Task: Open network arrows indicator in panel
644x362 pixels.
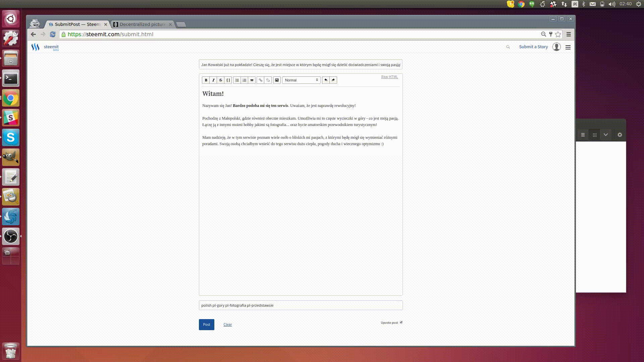Action: (x=564, y=4)
